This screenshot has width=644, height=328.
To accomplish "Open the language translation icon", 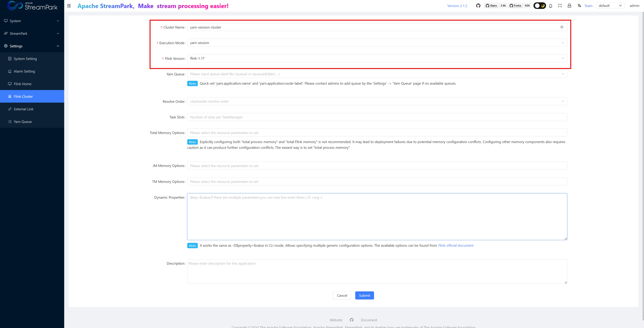I will click(x=579, y=6).
